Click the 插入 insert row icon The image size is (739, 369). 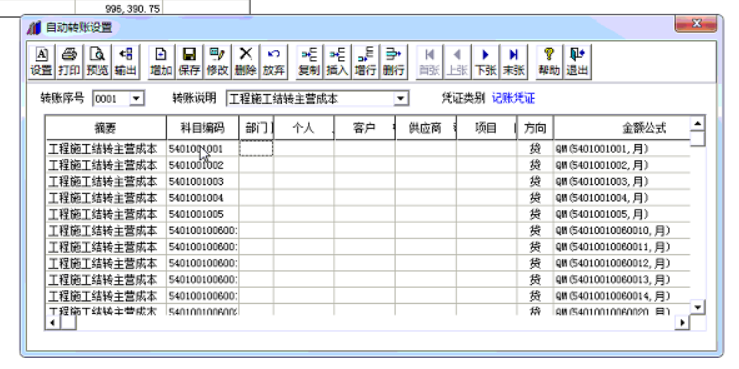click(x=337, y=61)
